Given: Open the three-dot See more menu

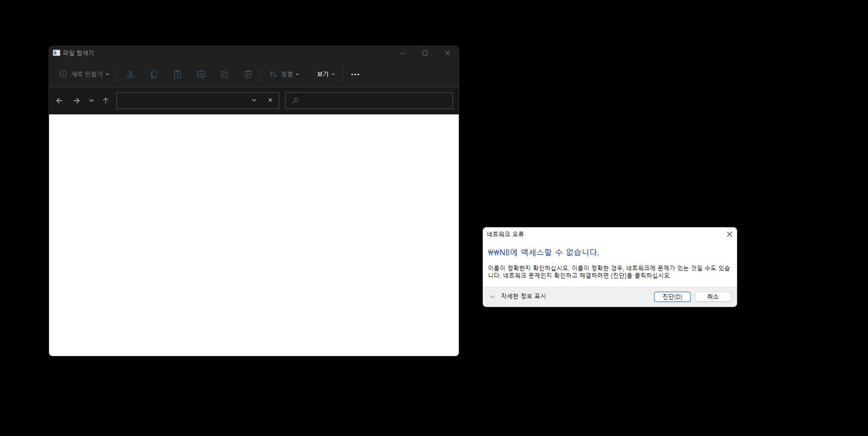Looking at the screenshot, I should 355,74.
